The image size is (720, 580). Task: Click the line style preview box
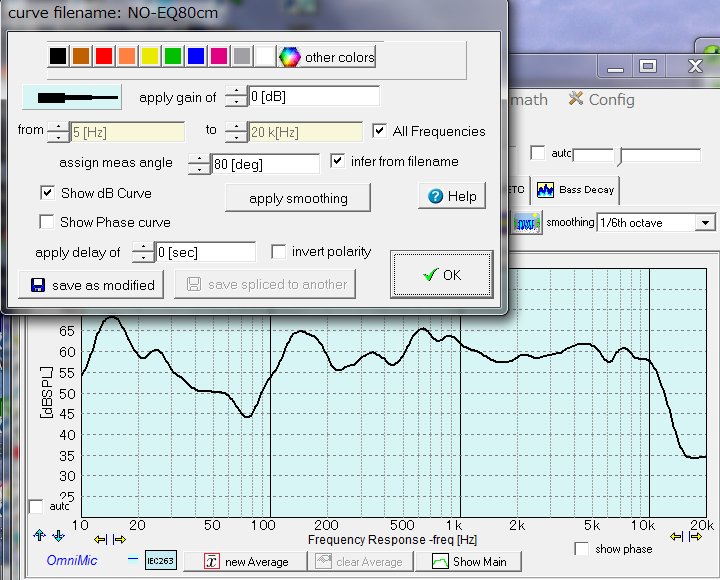tap(73, 97)
